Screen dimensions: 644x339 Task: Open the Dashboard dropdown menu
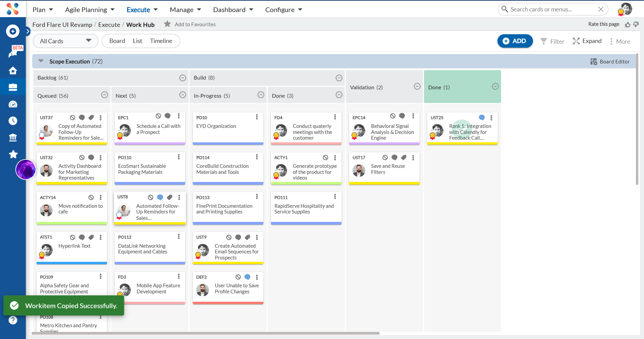tap(233, 10)
